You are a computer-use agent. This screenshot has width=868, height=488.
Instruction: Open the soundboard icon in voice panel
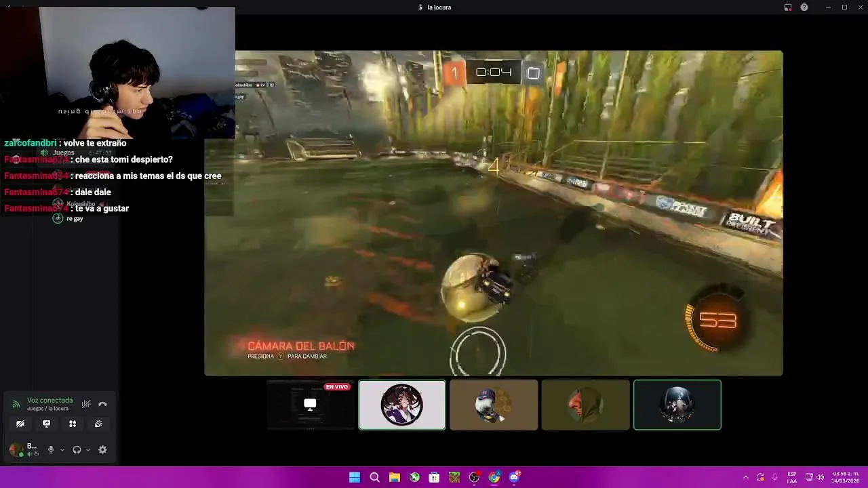coord(98,424)
